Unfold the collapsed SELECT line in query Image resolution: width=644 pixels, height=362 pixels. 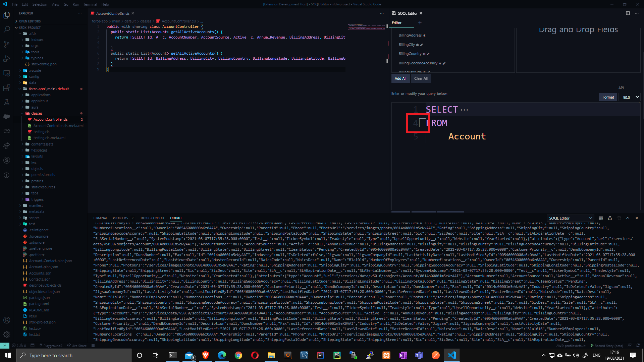(x=464, y=110)
